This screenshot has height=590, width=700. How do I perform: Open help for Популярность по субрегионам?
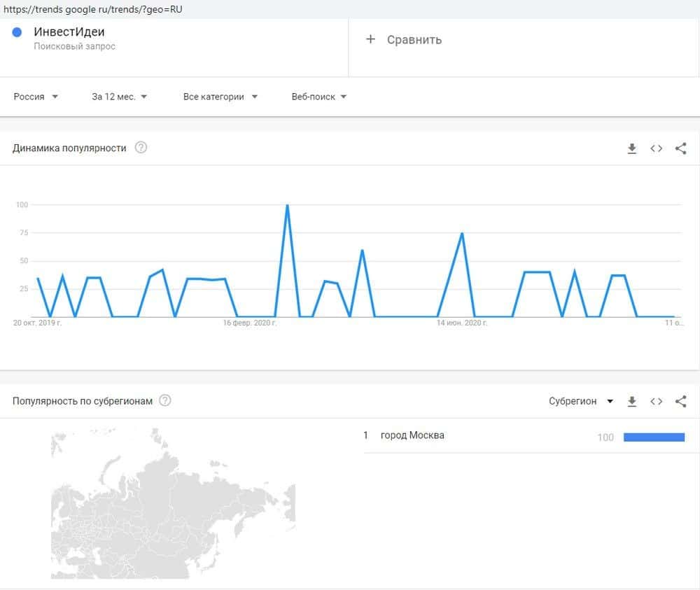[x=165, y=401]
